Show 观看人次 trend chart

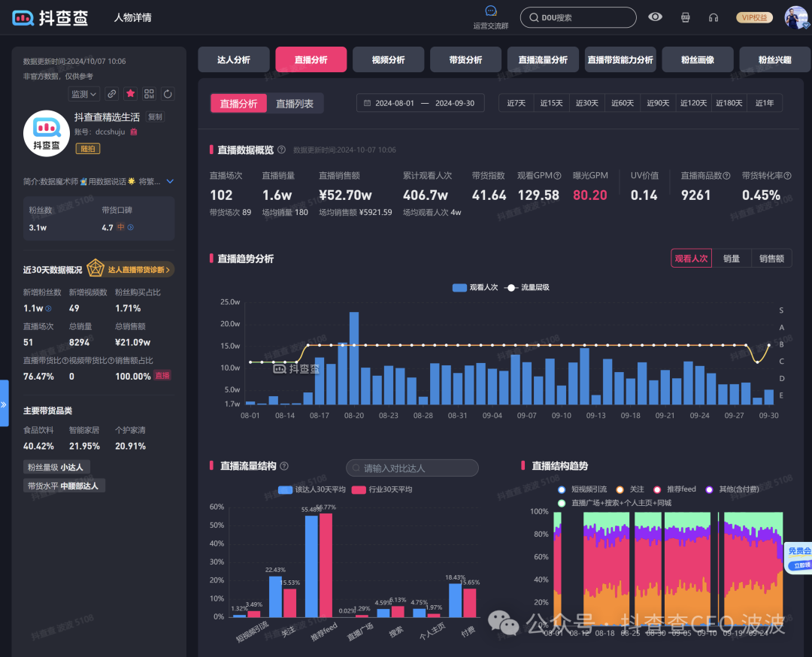tap(692, 259)
